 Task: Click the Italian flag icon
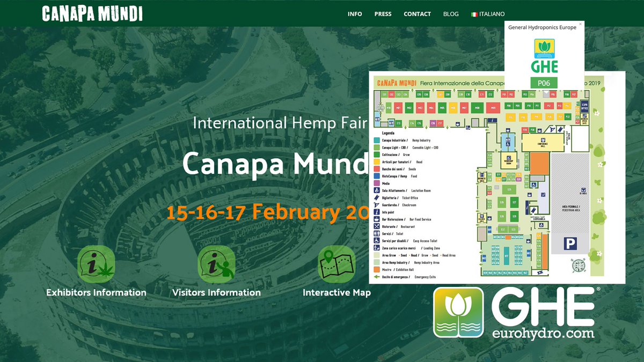click(474, 14)
